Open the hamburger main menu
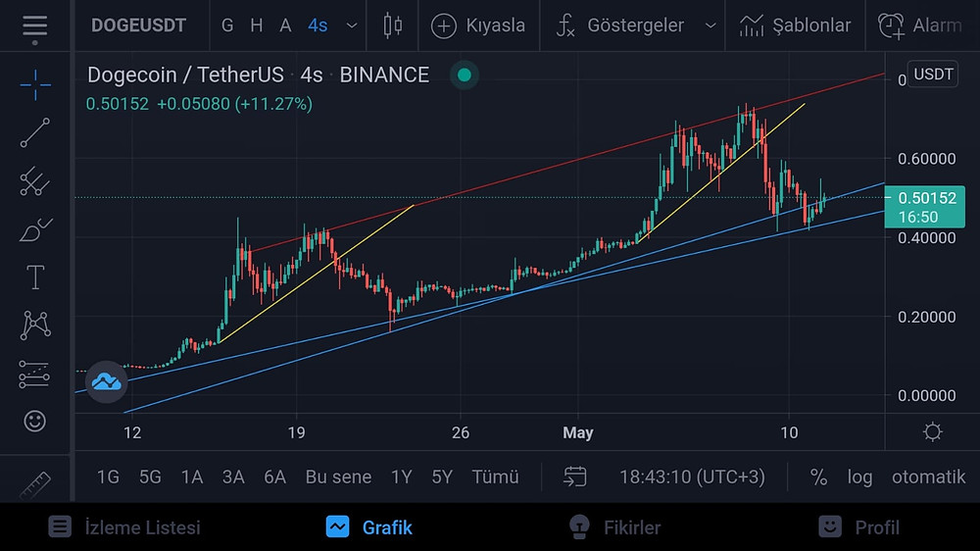The image size is (980, 551). [x=35, y=26]
